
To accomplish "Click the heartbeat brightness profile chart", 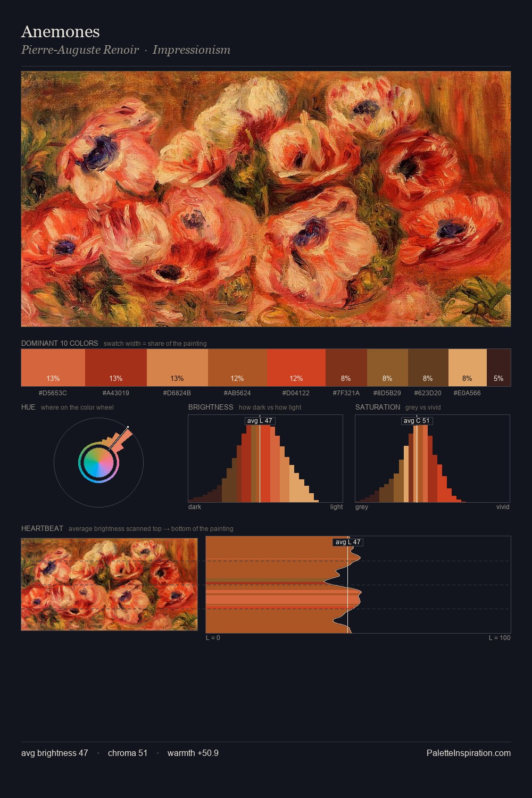I will tap(359, 585).
